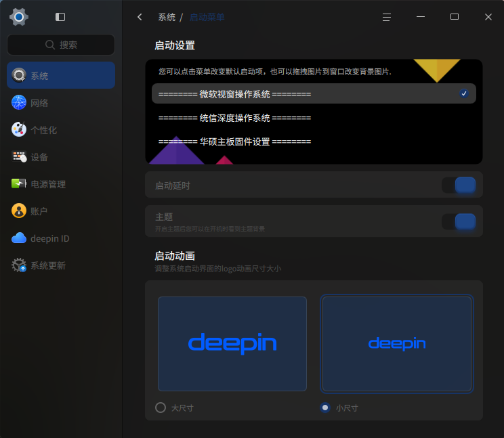Click the 搜索 search field
Viewport: 504px width, 438px height.
point(61,45)
